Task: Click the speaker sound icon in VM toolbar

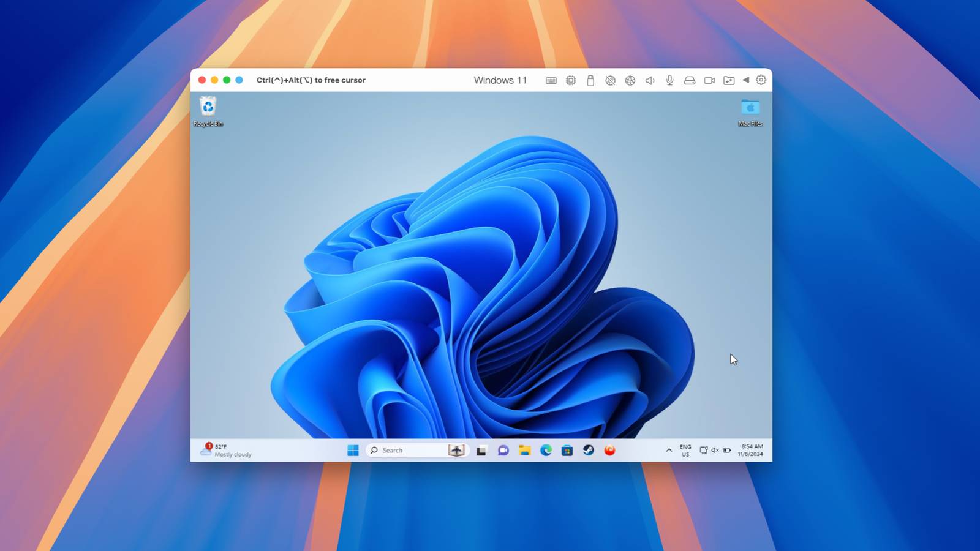Action: (650, 80)
